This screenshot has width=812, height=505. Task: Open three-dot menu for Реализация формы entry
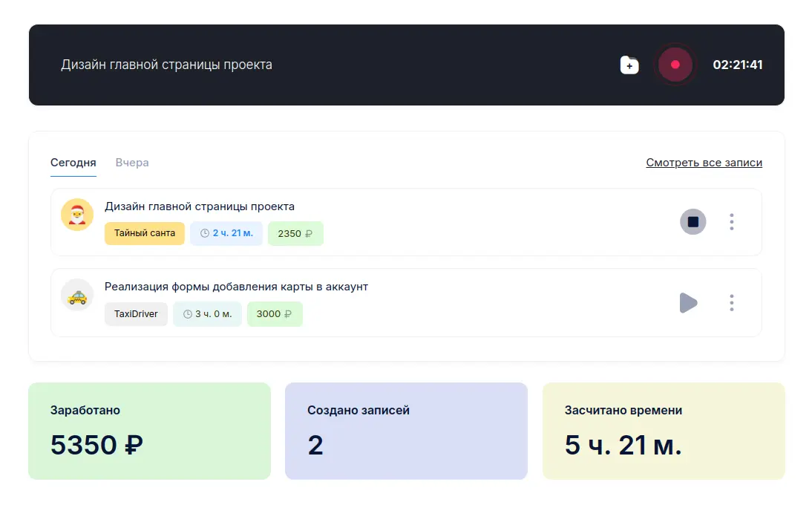[x=731, y=302]
